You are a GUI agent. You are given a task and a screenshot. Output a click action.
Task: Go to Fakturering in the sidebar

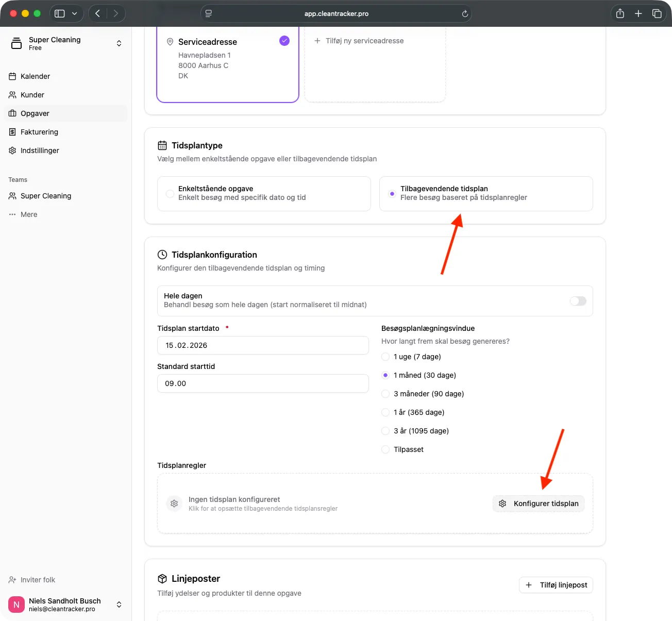pyautogui.click(x=39, y=132)
